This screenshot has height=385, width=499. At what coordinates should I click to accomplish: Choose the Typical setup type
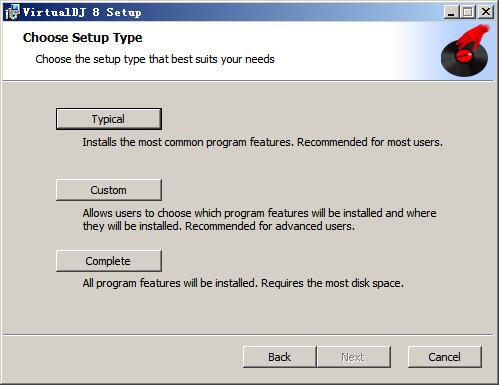[109, 119]
